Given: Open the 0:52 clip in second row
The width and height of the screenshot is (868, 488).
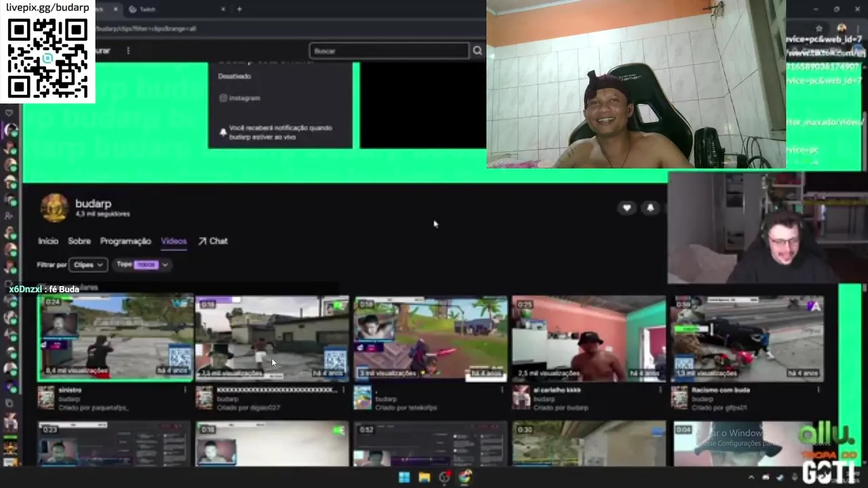Looking at the screenshot, I should click(x=431, y=444).
